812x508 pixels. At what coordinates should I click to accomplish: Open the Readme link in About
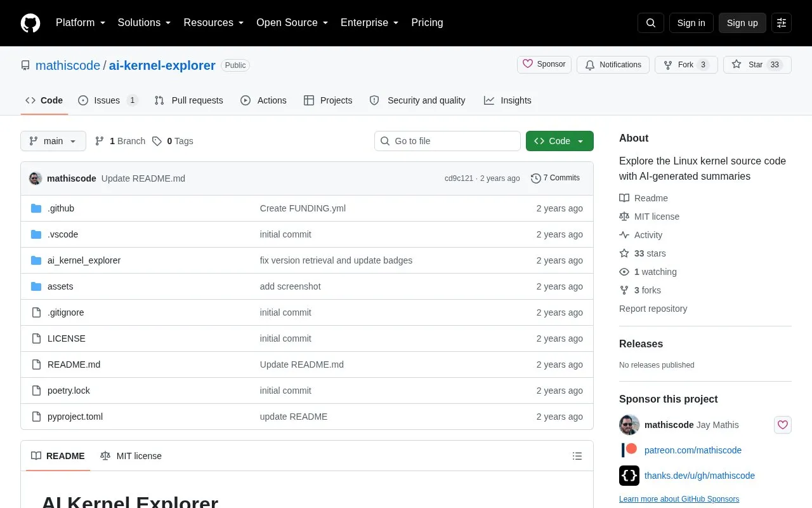(643, 198)
